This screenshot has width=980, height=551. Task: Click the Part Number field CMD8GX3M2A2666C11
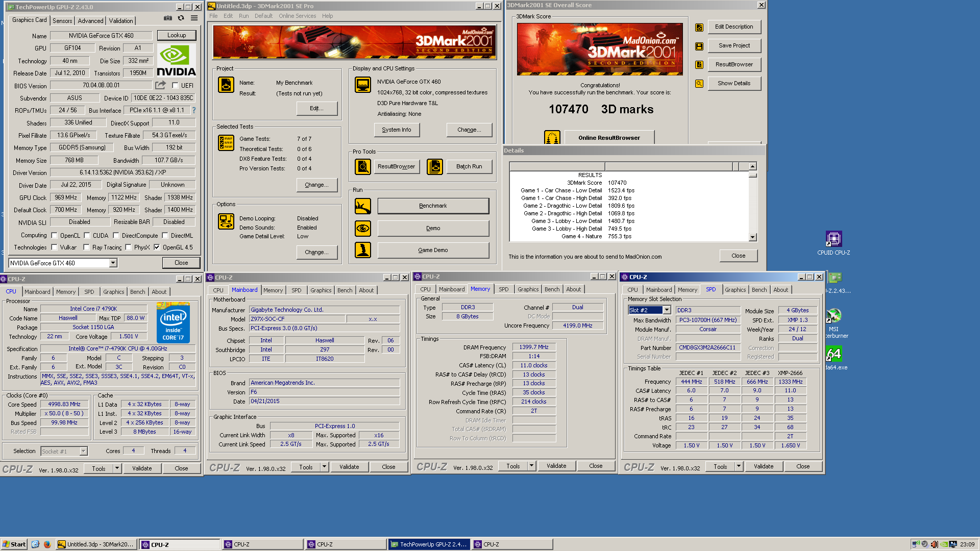708,348
